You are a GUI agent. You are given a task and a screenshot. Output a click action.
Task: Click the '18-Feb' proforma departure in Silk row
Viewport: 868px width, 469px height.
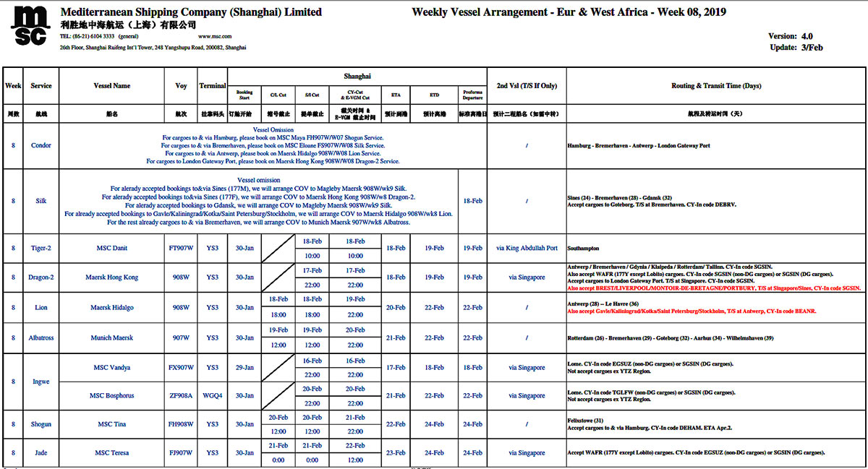tap(472, 201)
